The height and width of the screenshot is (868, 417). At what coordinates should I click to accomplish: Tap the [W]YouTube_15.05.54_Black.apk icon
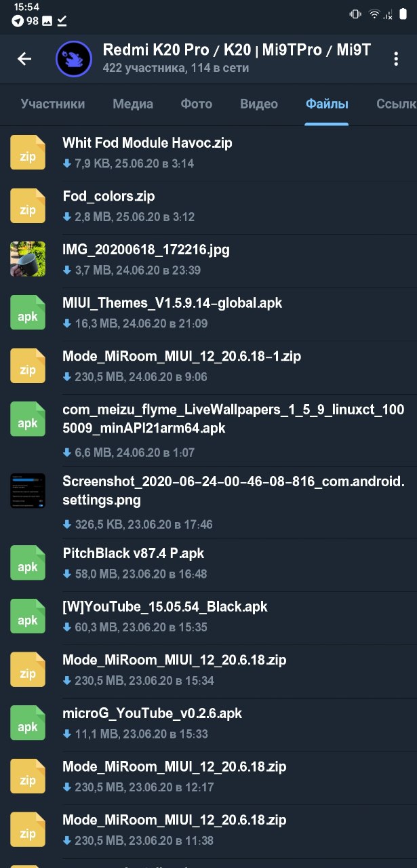28,616
